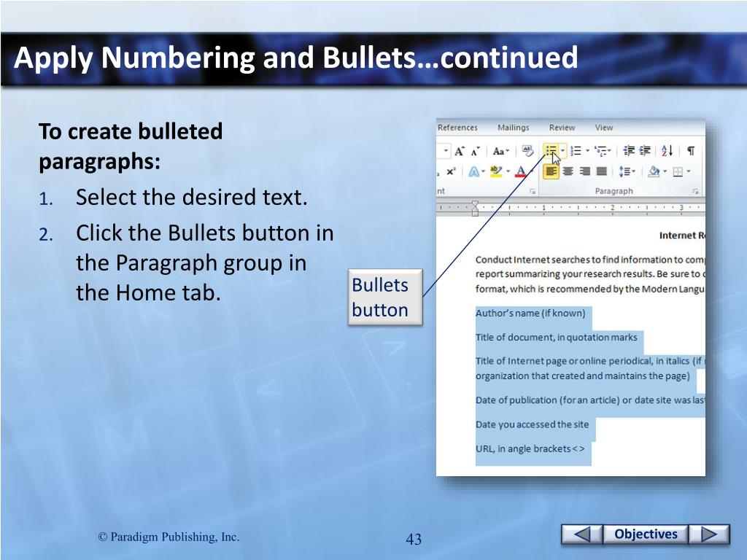Click the Text Effects glowing A icon
Image resolution: width=747 pixels, height=560 pixels.
474,171
